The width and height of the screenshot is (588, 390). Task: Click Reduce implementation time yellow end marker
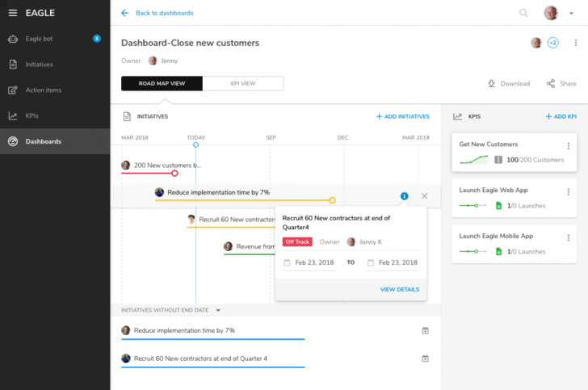point(332,200)
